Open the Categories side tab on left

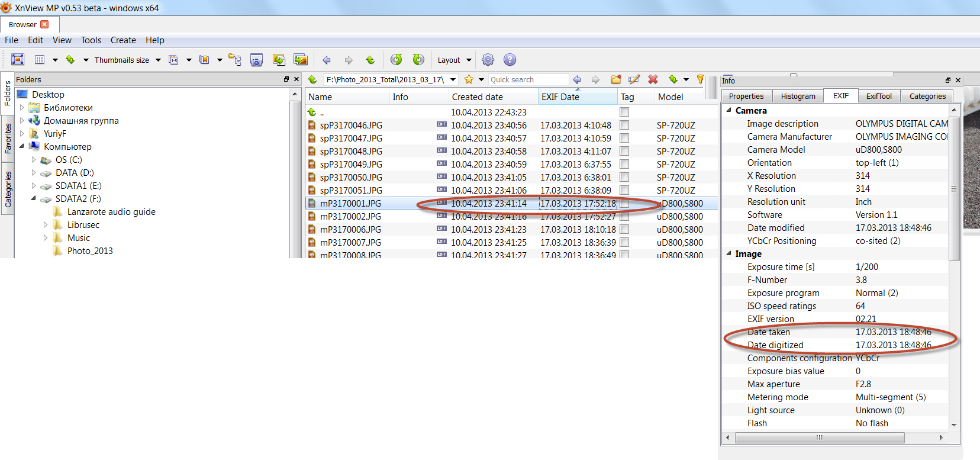8,189
